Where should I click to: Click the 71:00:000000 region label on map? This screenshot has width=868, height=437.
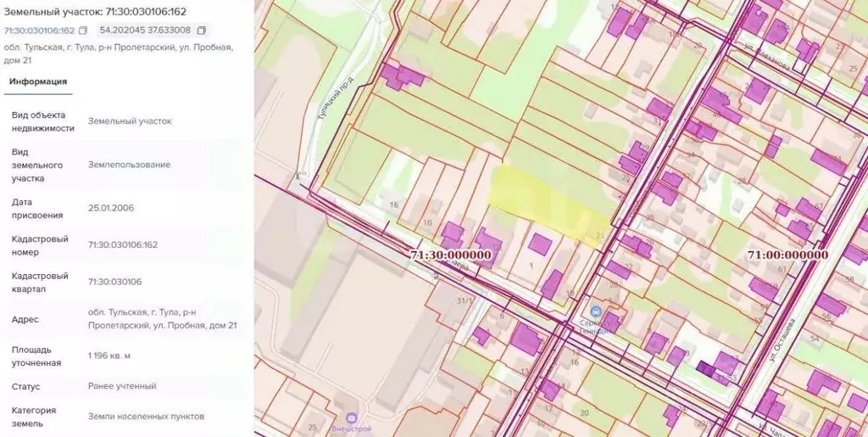pos(787,255)
